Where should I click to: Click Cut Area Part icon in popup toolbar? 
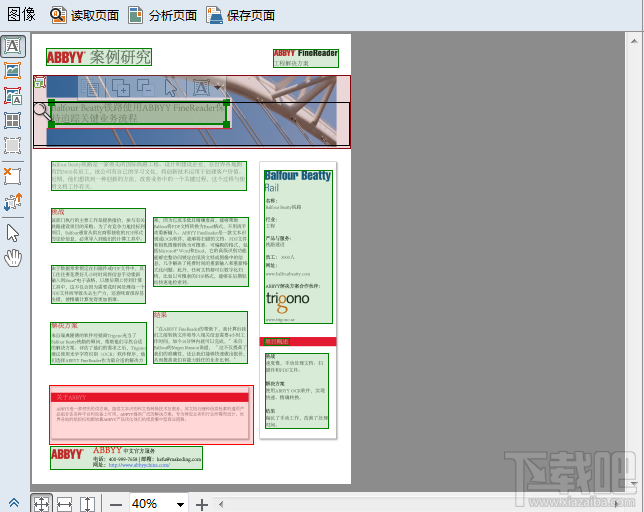[145, 87]
